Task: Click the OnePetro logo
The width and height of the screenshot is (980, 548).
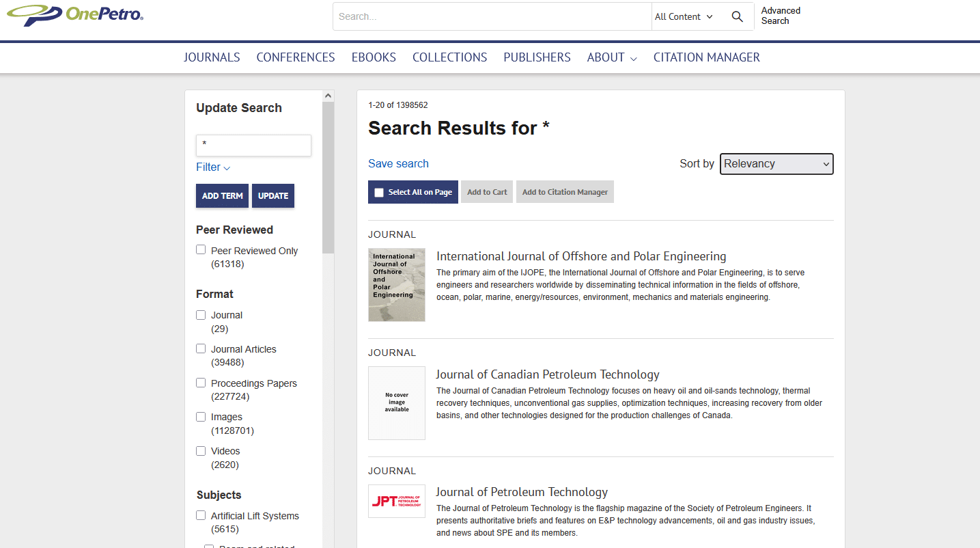Action: (x=75, y=14)
